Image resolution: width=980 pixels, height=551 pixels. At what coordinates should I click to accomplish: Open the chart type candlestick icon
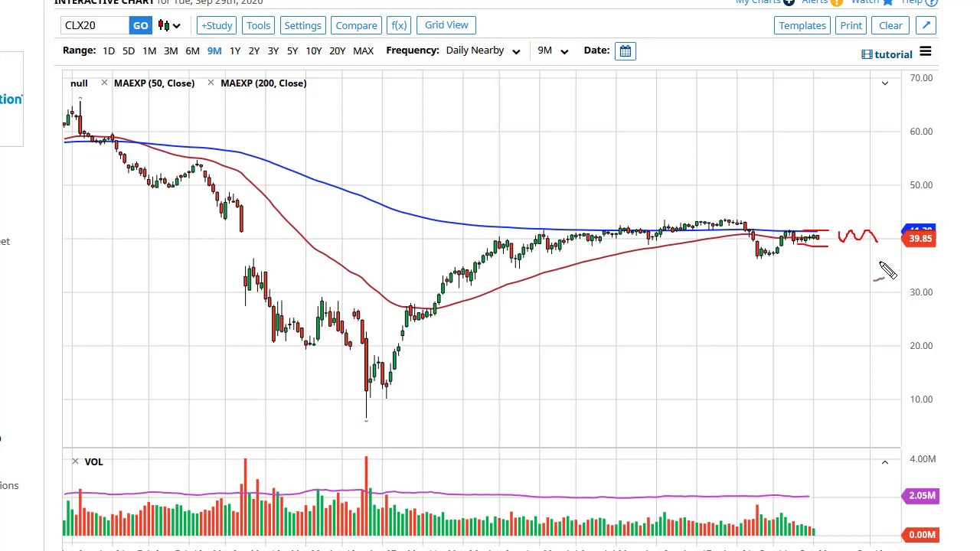coord(169,25)
